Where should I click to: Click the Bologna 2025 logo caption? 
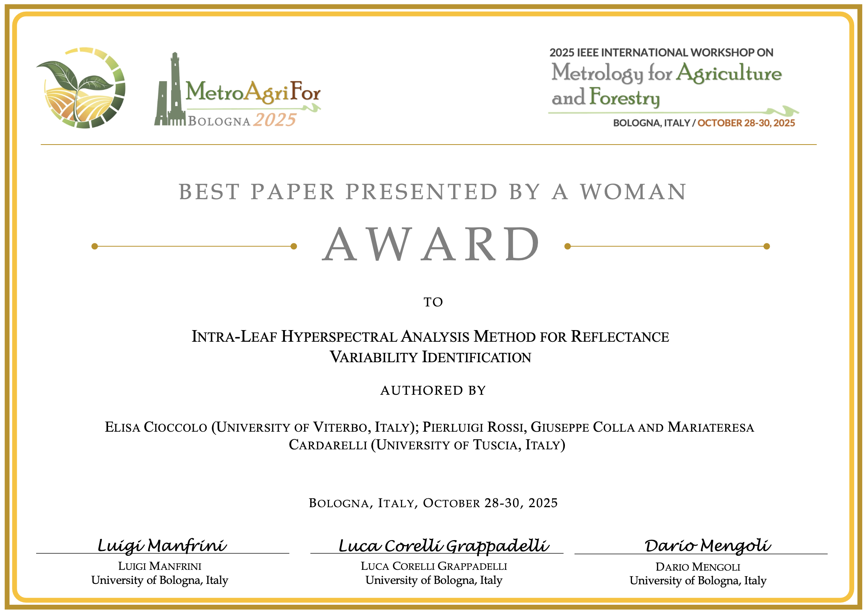[242, 120]
